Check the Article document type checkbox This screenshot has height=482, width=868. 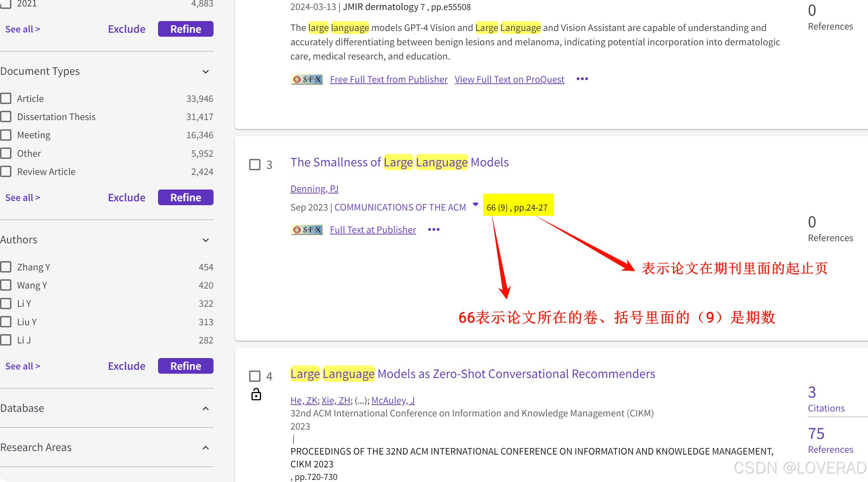click(x=6, y=98)
